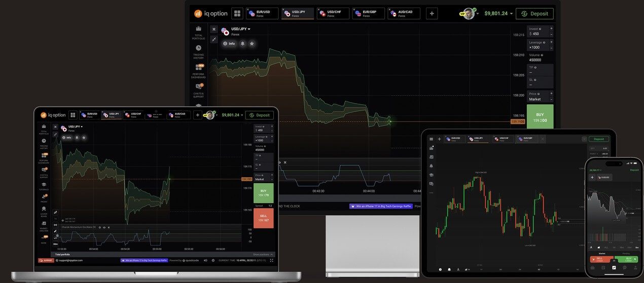Open notifications bell in tablet sidebar
Image resolution: width=644 pixels, height=283 pixels.
(432, 166)
